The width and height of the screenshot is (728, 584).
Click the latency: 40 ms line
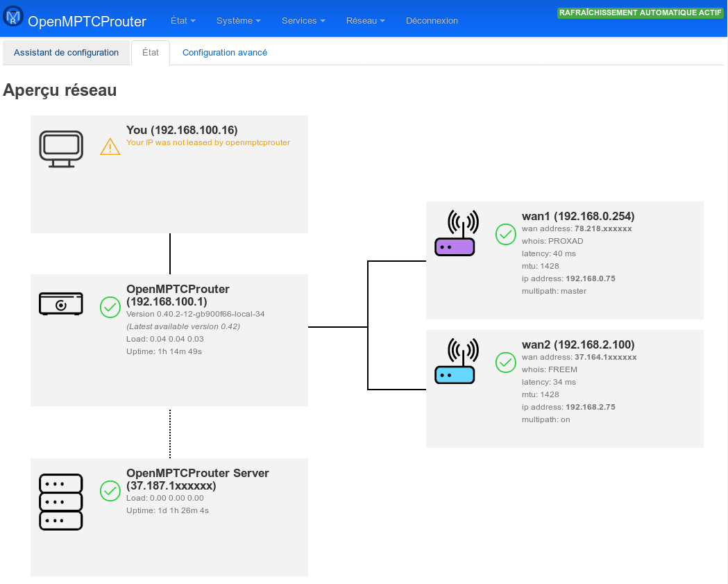549,253
